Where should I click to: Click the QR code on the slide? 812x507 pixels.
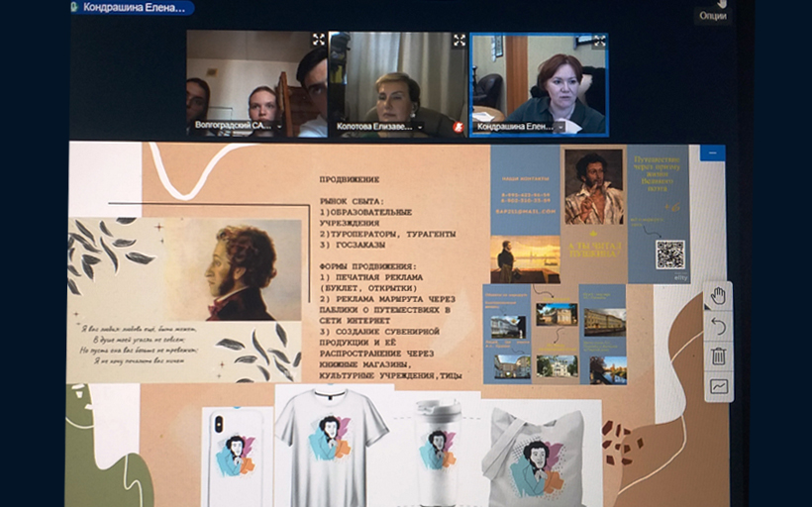pyautogui.click(x=670, y=254)
